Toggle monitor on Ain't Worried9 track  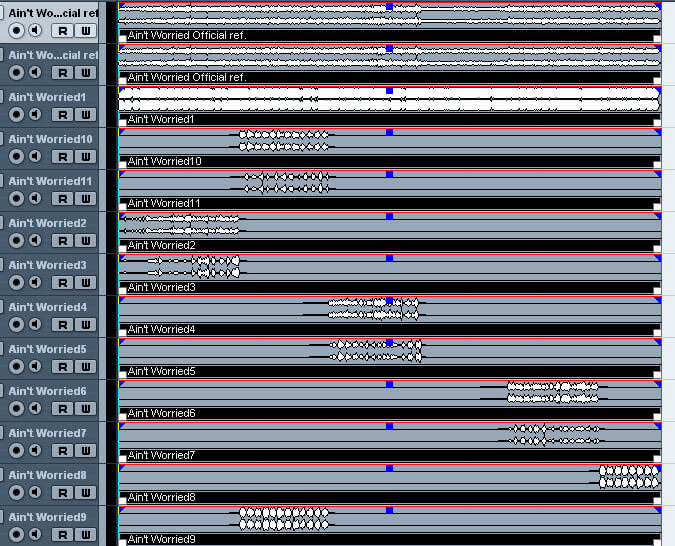(x=35, y=534)
